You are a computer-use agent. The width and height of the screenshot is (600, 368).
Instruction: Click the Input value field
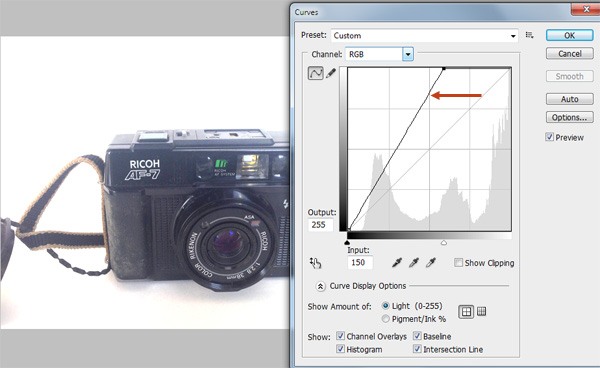point(360,262)
